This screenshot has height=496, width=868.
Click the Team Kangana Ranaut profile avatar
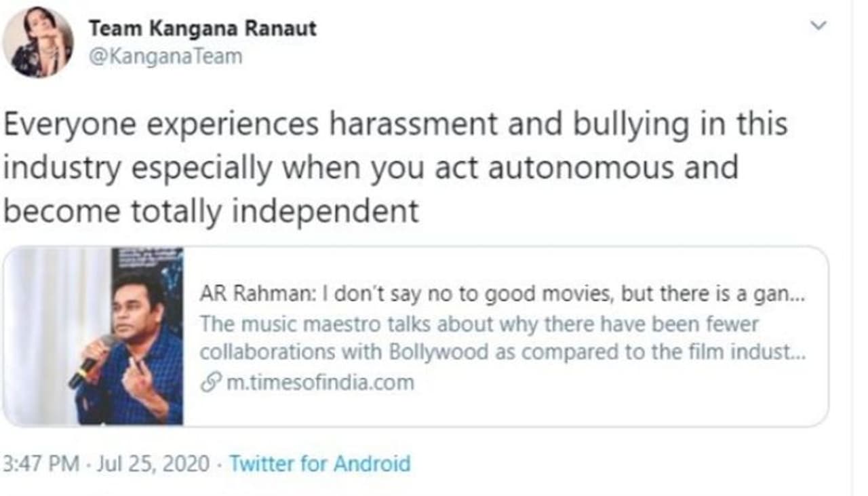38,43
